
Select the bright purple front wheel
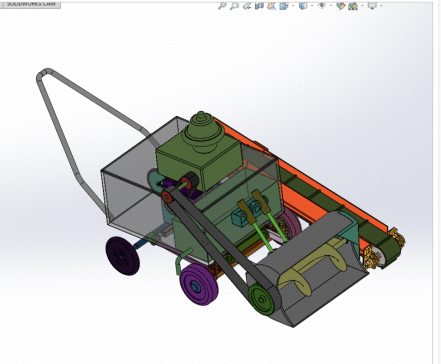click(199, 284)
